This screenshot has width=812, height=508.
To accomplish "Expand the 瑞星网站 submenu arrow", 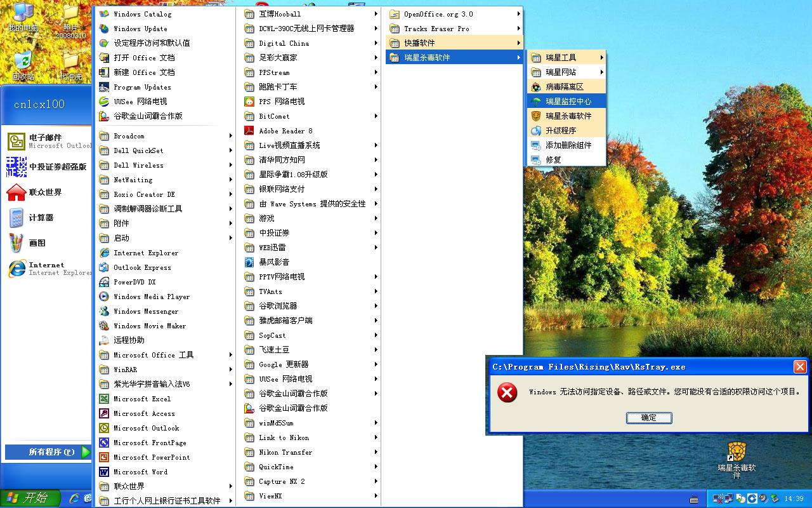I will 601,72.
